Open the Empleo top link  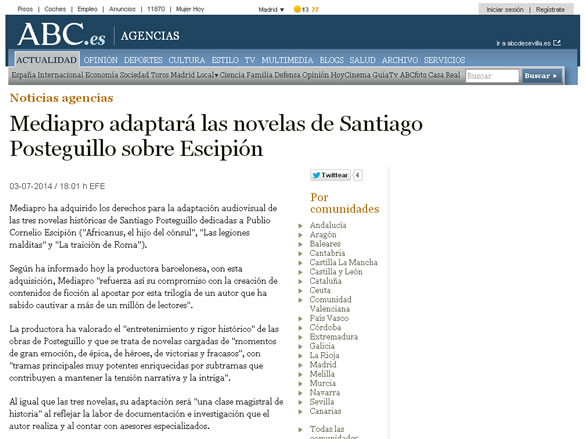coord(87,9)
